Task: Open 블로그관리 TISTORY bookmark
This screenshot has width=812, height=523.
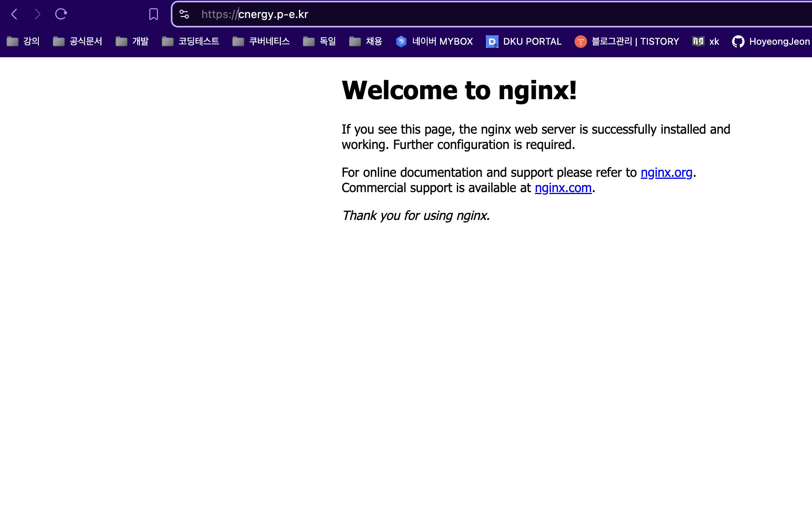Action: coord(627,42)
